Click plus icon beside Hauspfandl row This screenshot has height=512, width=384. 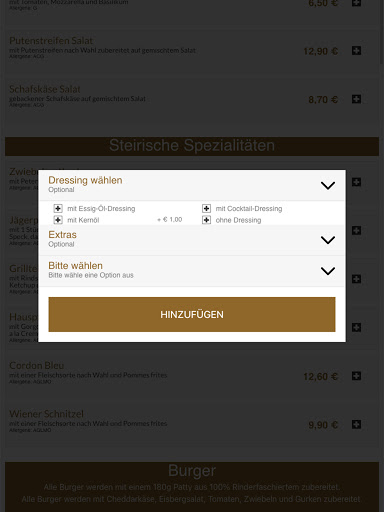tap(356, 327)
